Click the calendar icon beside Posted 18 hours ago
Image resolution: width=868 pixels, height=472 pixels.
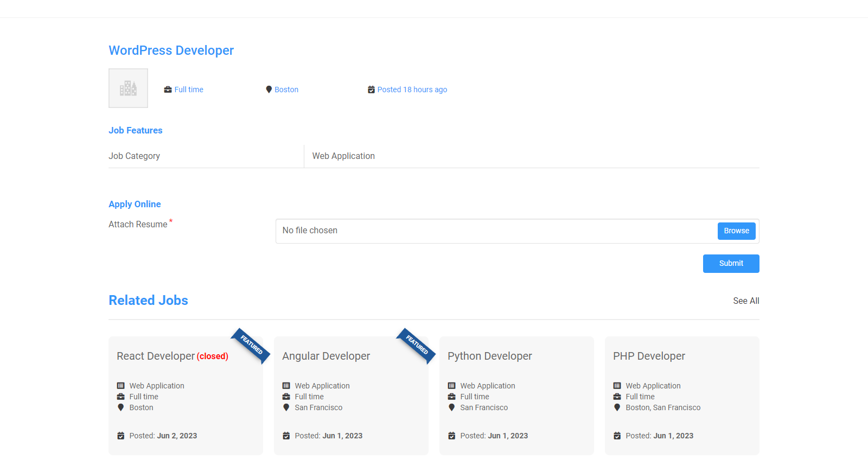coord(371,90)
